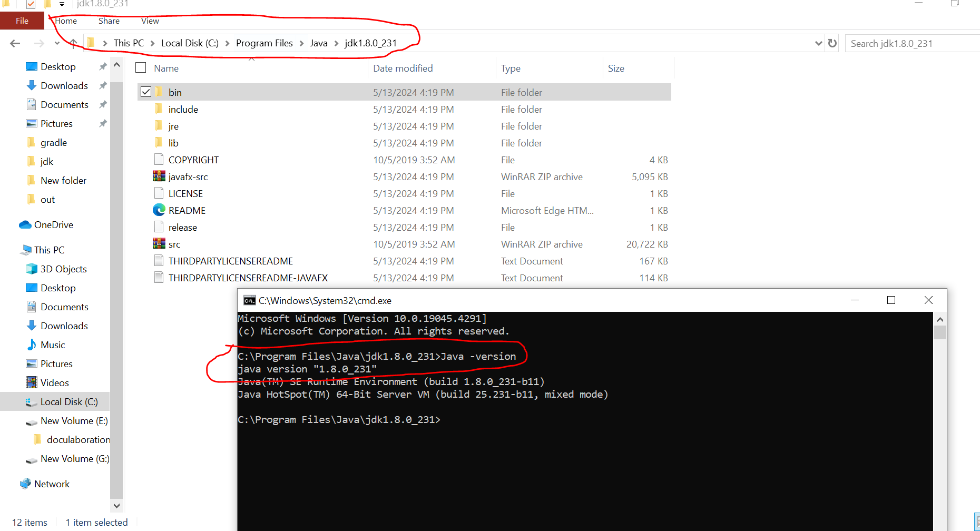Minimize the cmd.exe window
980x531 pixels.
[855, 300]
